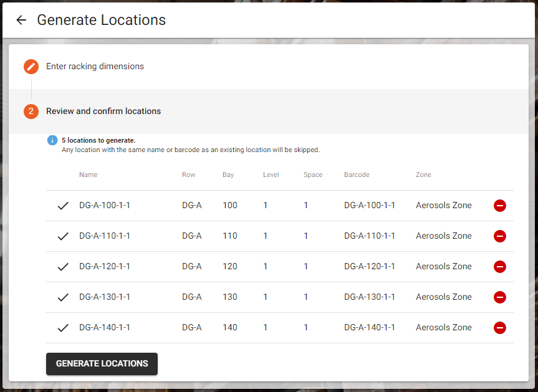The width and height of the screenshot is (538, 392).
Task: Click checkmark for row DG-A-130-1-1
Action: pos(63,297)
